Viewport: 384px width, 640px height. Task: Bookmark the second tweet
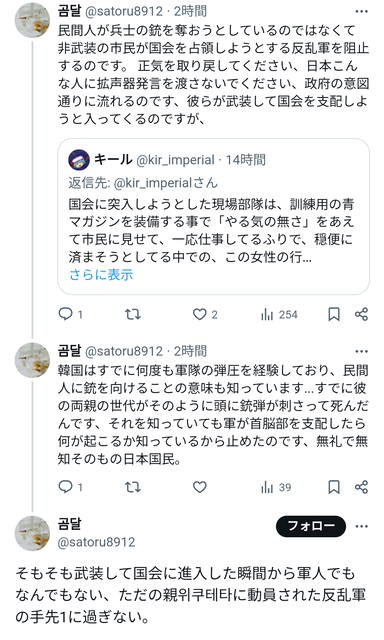334,487
